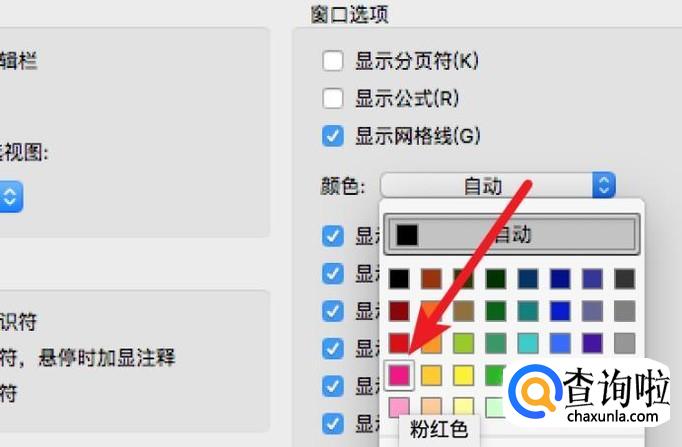The height and width of the screenshot is (447, 682).
Task: Choose the black swatch in the top row
Action: 399,279
